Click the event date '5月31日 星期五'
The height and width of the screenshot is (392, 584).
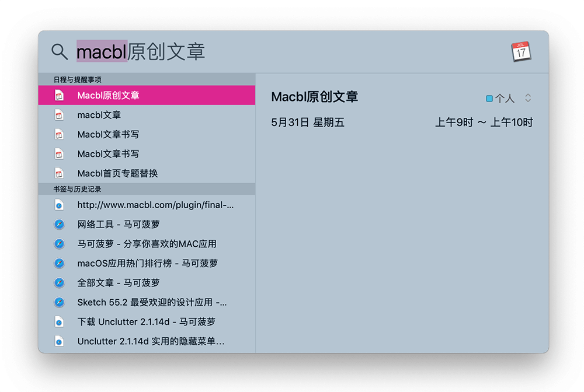pyautogui.click(x=308, y=123)
